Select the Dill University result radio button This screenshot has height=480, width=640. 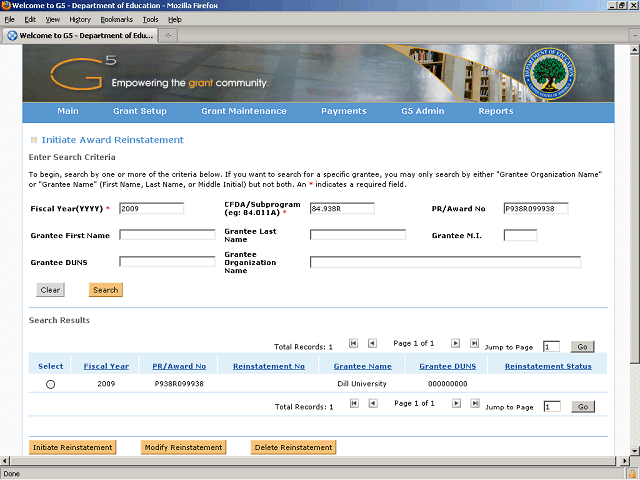50,384
